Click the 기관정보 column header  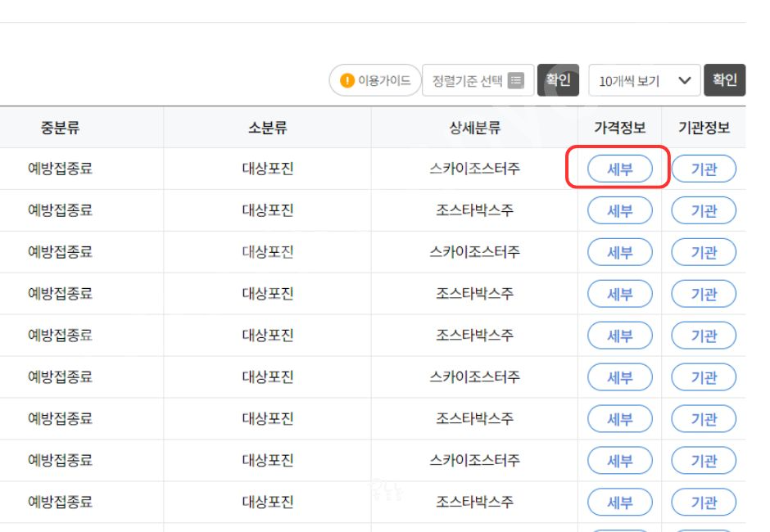(704, 128)
